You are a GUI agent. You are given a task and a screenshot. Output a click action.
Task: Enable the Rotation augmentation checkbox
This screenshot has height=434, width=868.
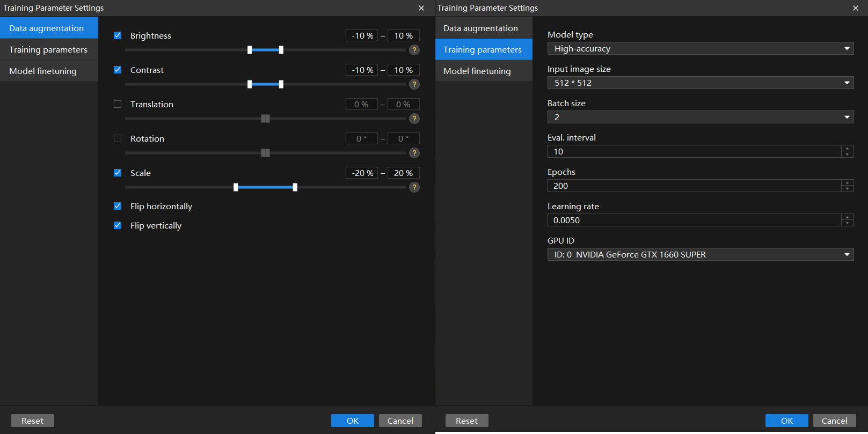coord(118,138)
